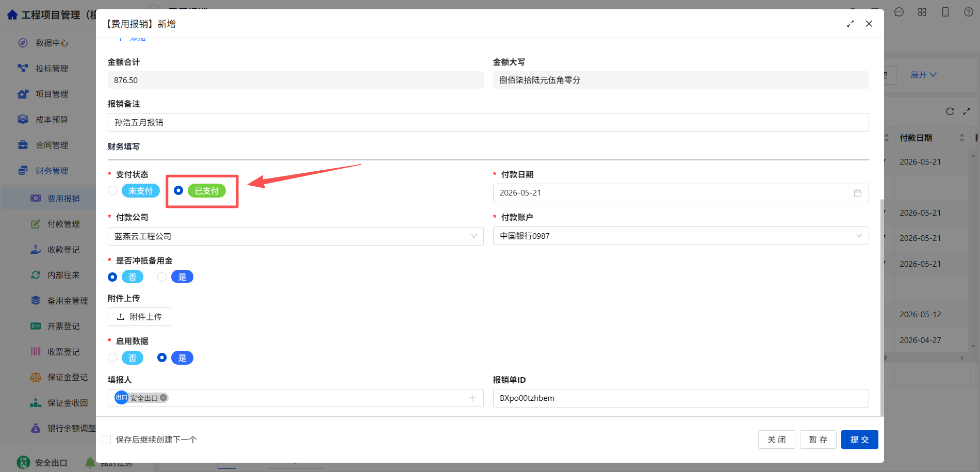Click the 备用金管理 layers icon
980x472 pixels.
click(36, 300)
